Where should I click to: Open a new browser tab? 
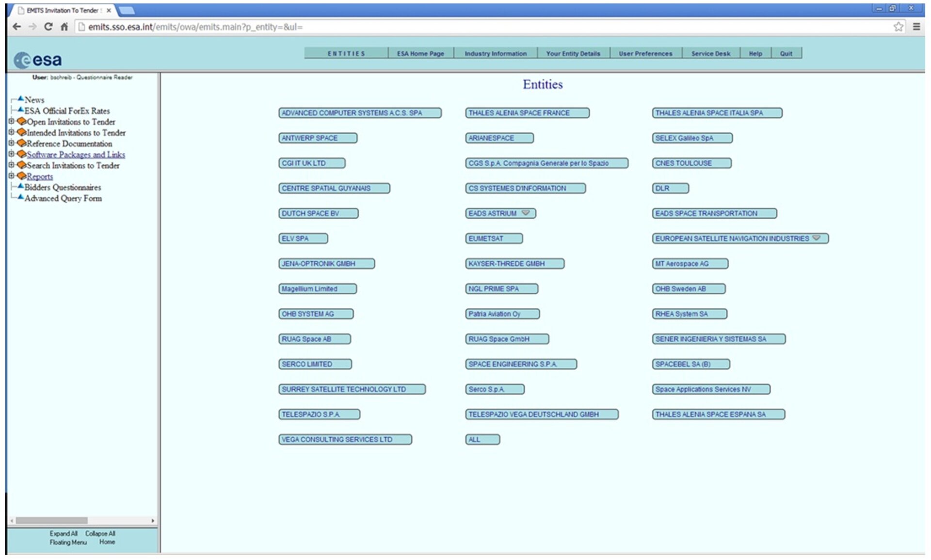tap(127, 10)
